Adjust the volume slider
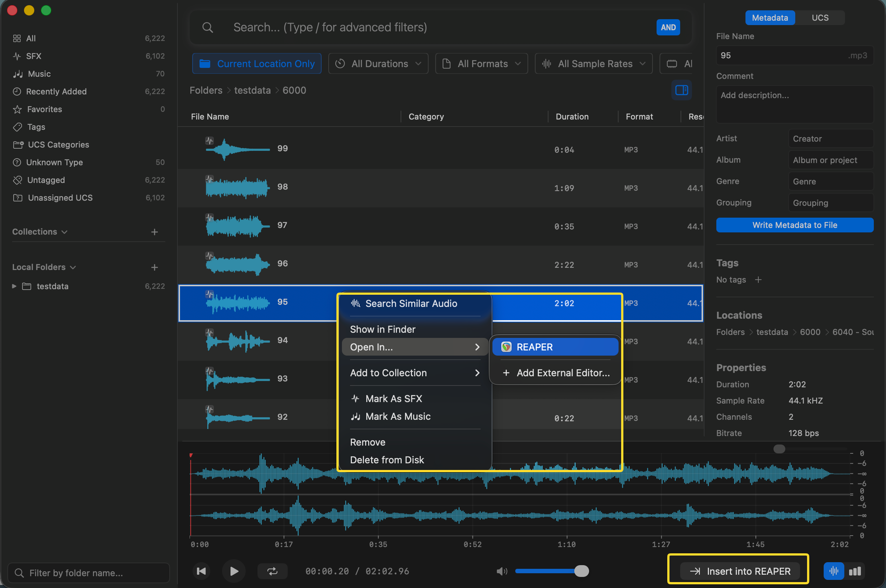Image resolution: width=886 pixels, height=588 pixels. coord(552,571)
